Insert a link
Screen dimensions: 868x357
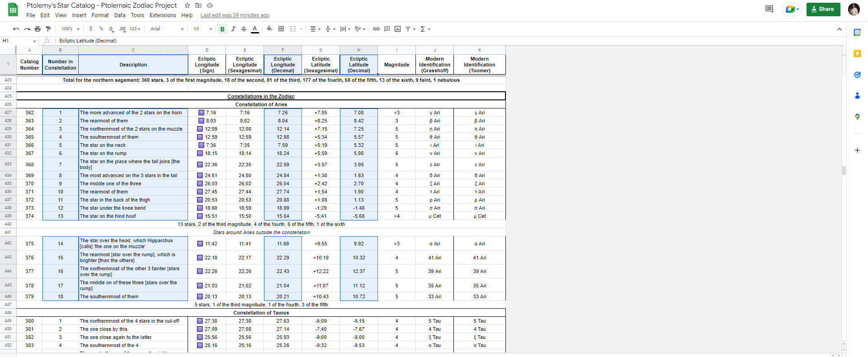coord(376,29)
